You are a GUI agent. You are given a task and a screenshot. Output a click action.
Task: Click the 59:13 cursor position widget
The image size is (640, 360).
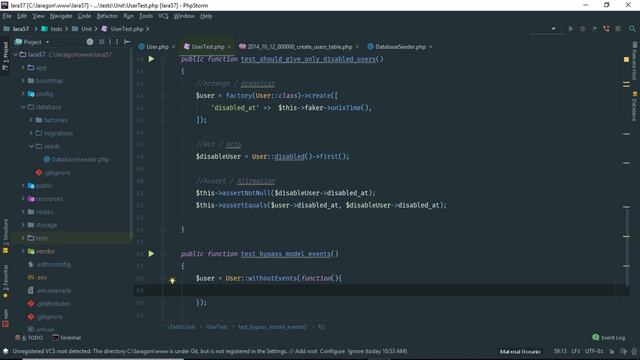560,351
